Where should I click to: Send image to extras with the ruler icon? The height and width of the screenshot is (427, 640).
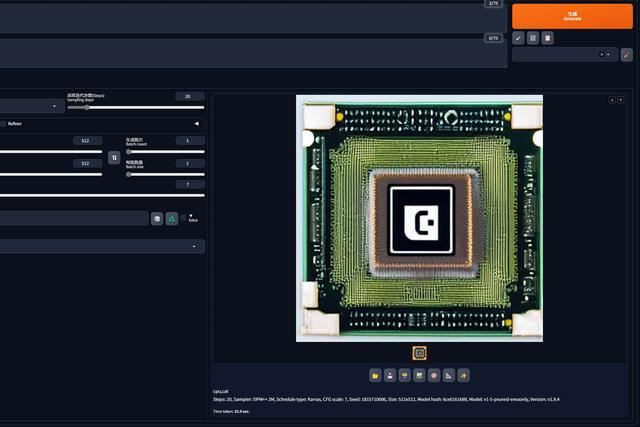[449, 376]
